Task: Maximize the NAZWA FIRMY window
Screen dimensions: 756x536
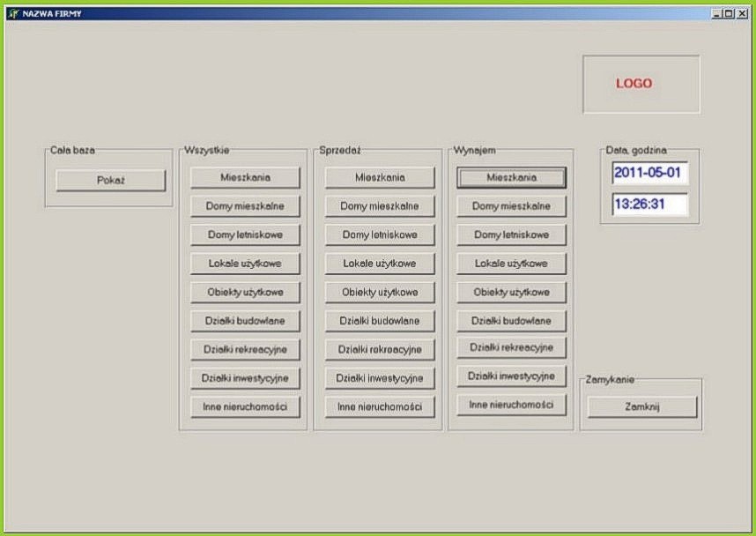Action: 728,13
